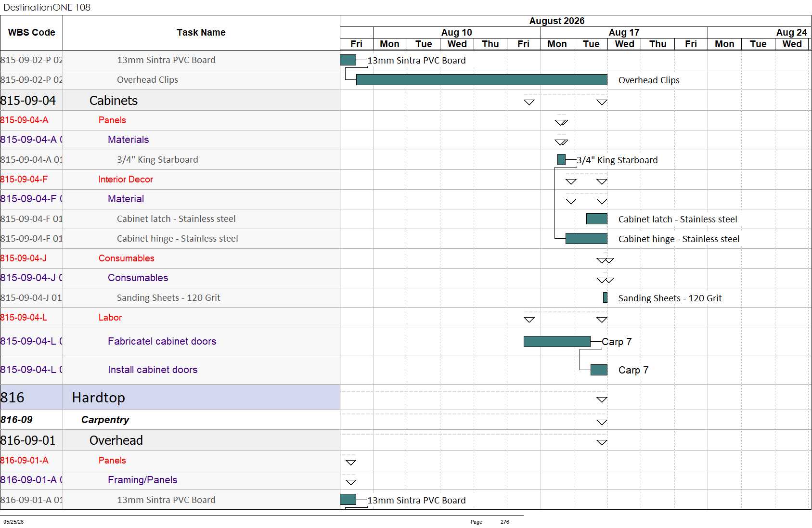
Task: Select the 816-09-01 Overhead task name
Action: [x=116, y=440]
